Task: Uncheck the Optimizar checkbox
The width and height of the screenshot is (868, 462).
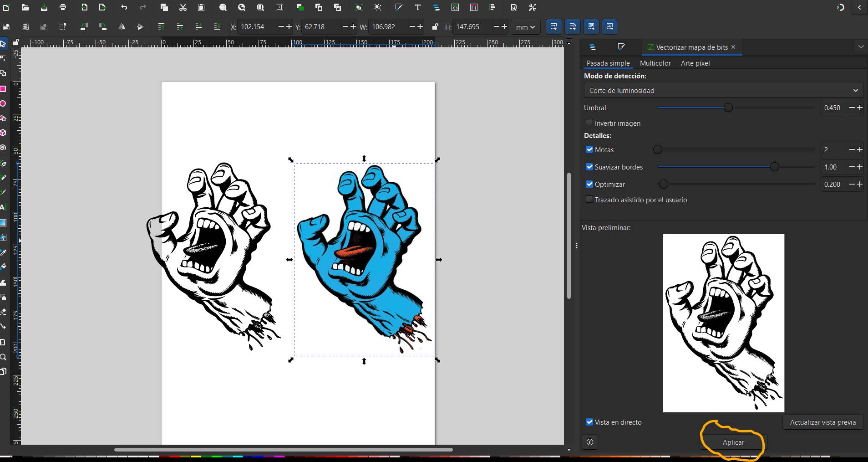Action: (x=589, y=184)
